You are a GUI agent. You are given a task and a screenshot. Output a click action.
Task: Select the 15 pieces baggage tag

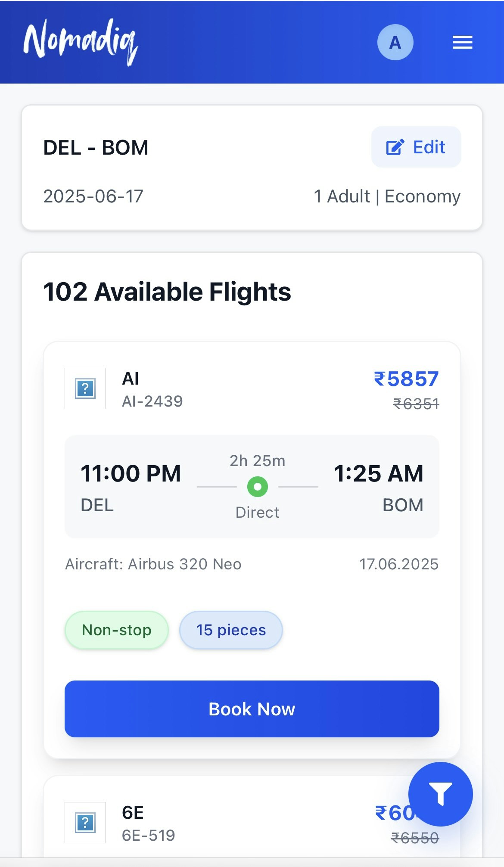pos(231,630)
